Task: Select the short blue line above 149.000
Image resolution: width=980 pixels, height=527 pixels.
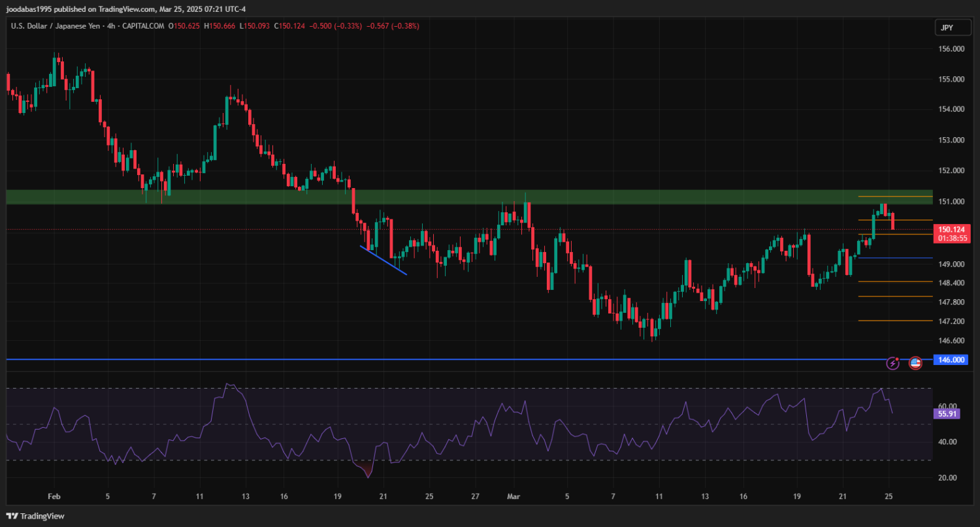Action: coord(895,258)
